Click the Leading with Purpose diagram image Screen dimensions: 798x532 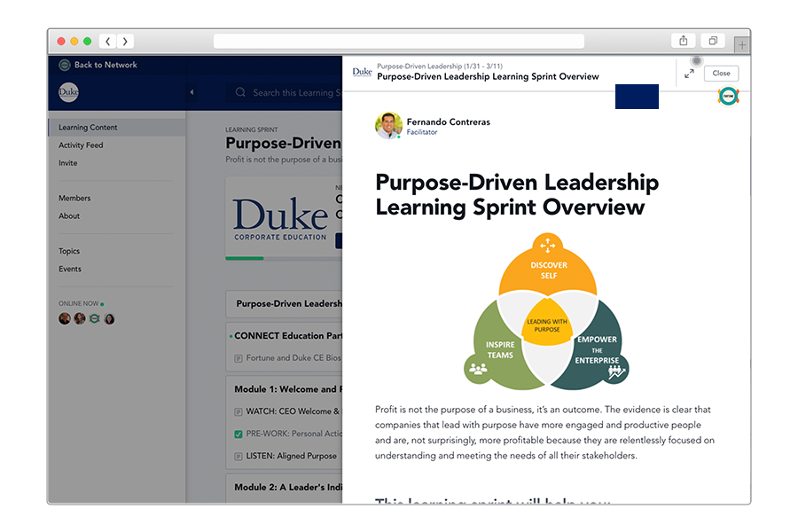click(x=546, y=311)
